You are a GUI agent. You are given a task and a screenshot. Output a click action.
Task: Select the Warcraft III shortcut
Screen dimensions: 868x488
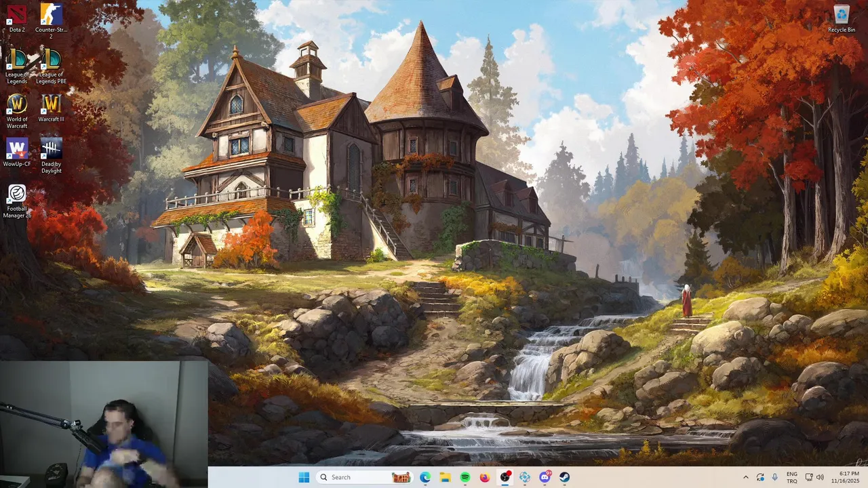tap(51, 108)
